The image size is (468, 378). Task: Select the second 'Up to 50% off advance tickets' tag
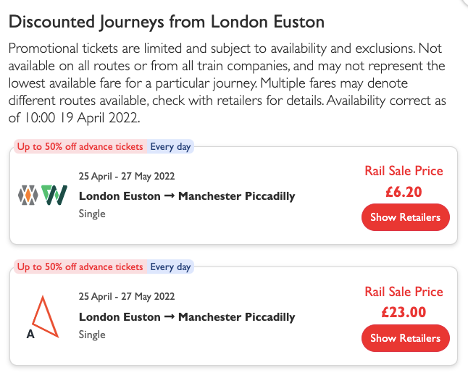click(x=80, y=267)
